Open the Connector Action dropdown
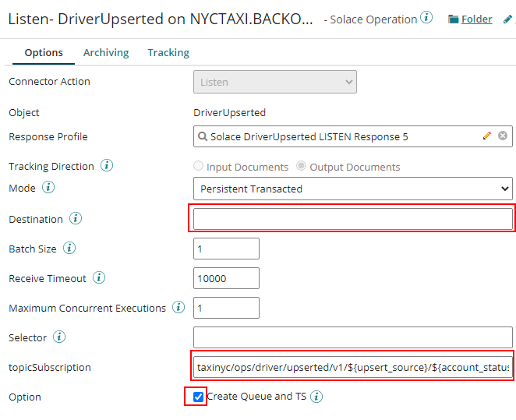This screenshot has height=420, width=516. point(274,82)
